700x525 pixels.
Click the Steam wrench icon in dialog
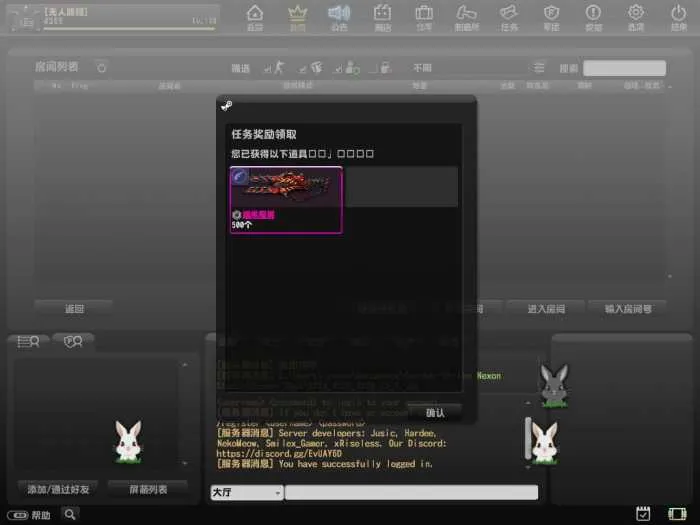pos(226,105)
